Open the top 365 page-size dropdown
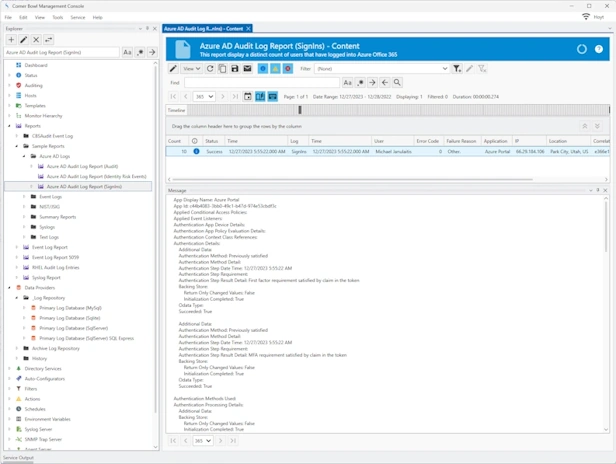This screenshot has width=616, height=464. (x=204, y=96)
